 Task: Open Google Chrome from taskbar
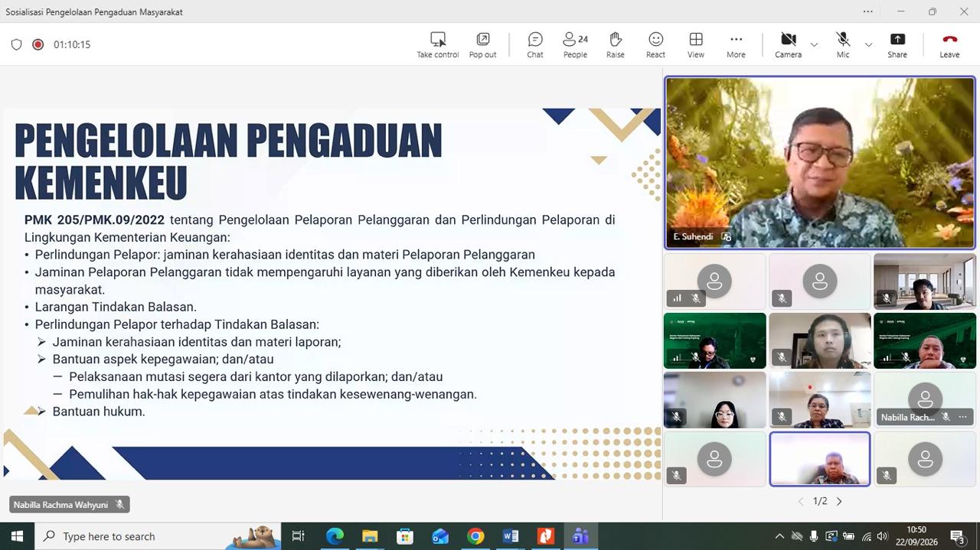coord(475,536)
